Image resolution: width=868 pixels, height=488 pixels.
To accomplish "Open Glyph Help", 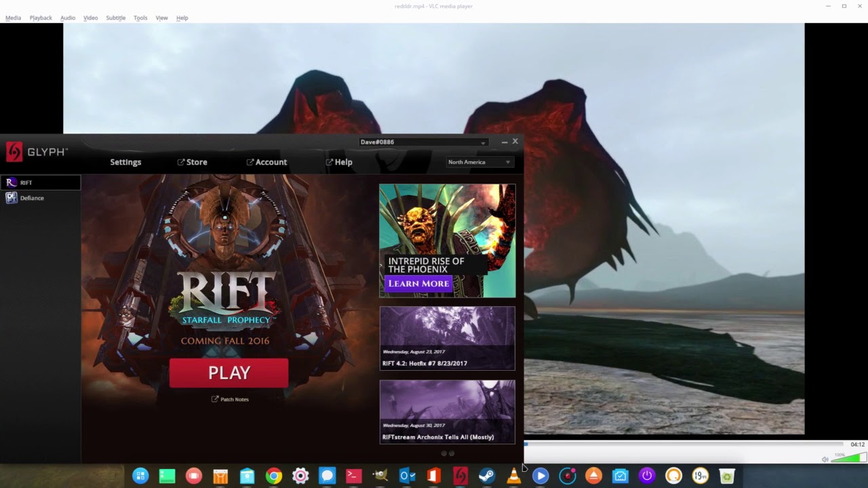I will (339, 162).
